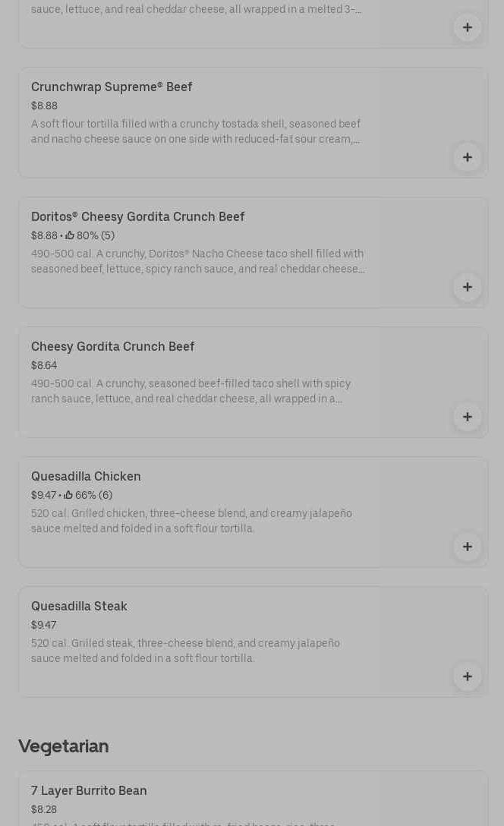Click the Crunchwrap Supreme Beef description text
Screen dimensions: 504x826
[196, 131]
